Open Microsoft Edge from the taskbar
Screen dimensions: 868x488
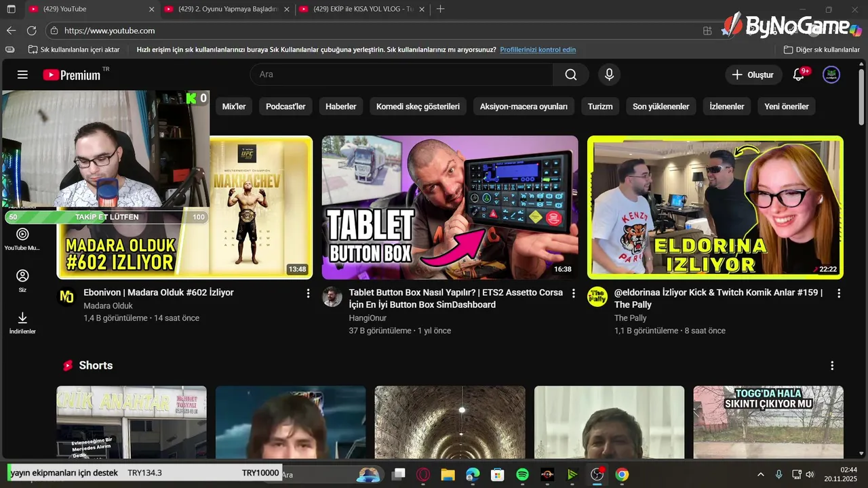coord(473,474)
